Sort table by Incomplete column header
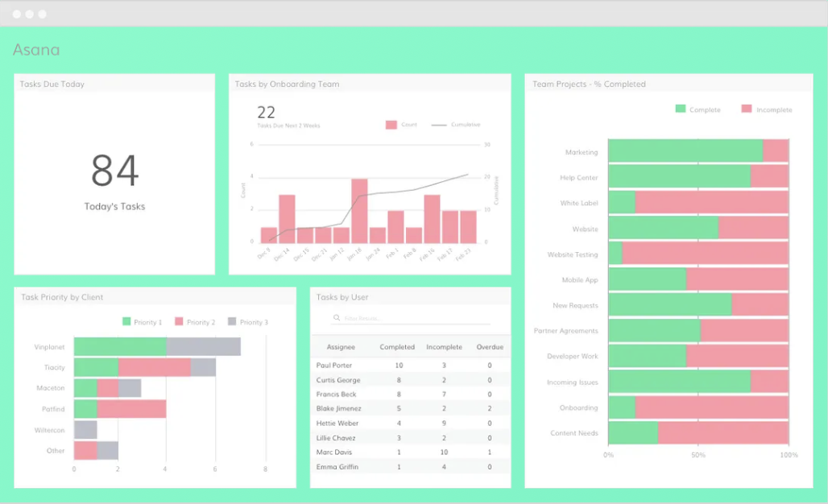The image size is (828, 504). pos(444,347)
